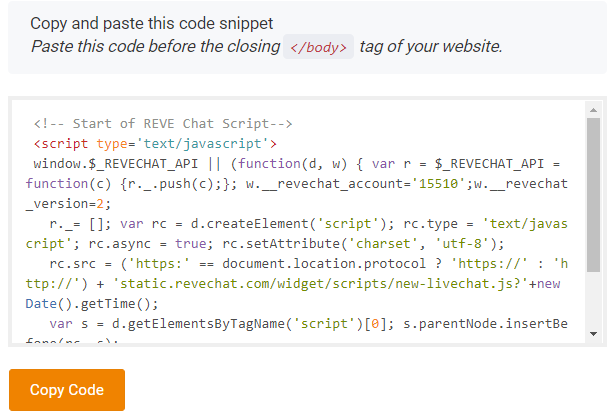Click the scrollbar down arrow in code box
The image size is (614, 419).
point(593,334)
